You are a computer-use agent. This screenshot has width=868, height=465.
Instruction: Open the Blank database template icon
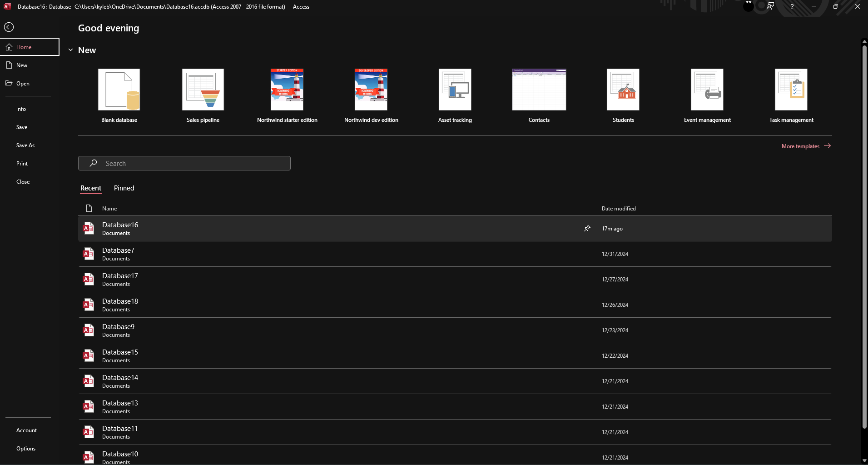119,90
